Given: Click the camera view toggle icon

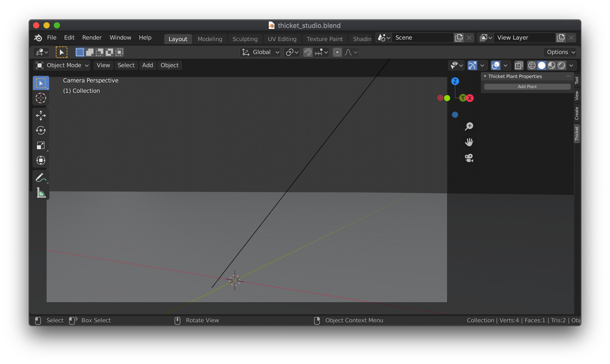Looking at the screenshot, I should tap(469, 158).
